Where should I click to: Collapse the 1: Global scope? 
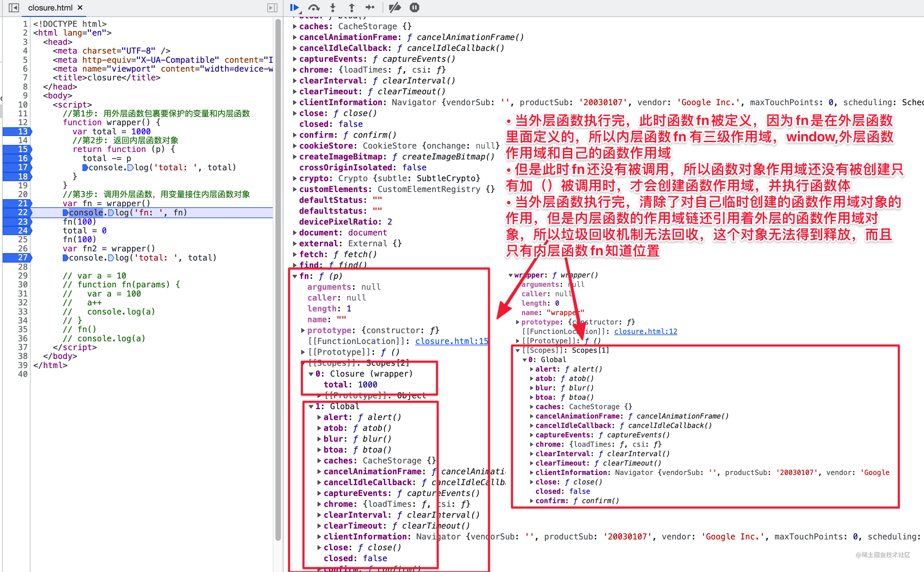(311, 407)
